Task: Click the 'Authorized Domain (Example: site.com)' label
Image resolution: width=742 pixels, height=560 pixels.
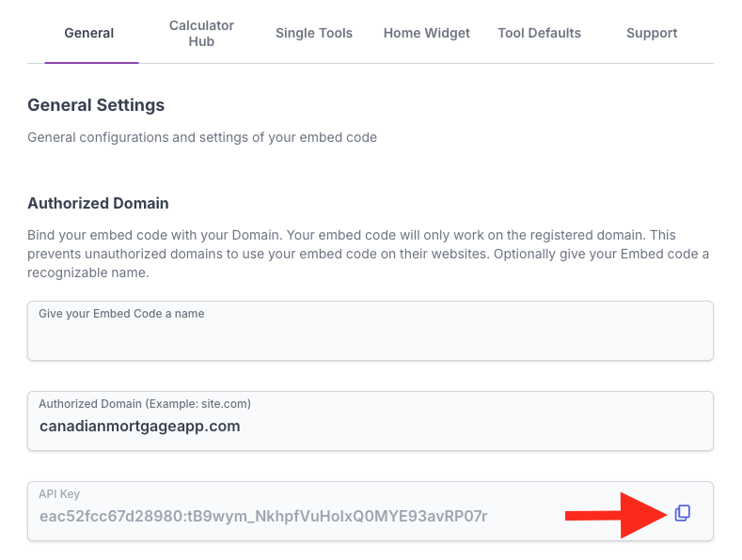Action: [x=145, y=403]
